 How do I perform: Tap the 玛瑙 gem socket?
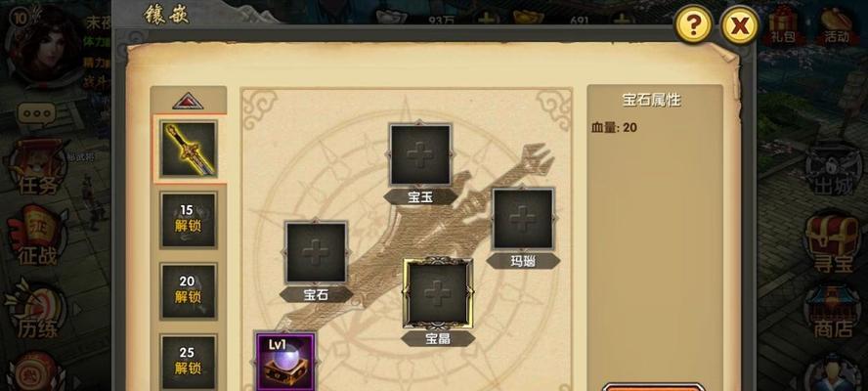(523, 219)
